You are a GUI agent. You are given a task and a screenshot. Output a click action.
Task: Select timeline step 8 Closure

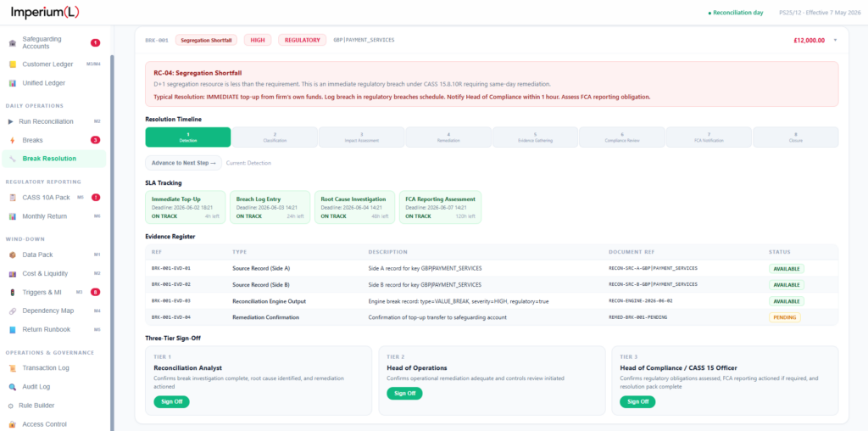pyautogui.click(x=796, y=137)
